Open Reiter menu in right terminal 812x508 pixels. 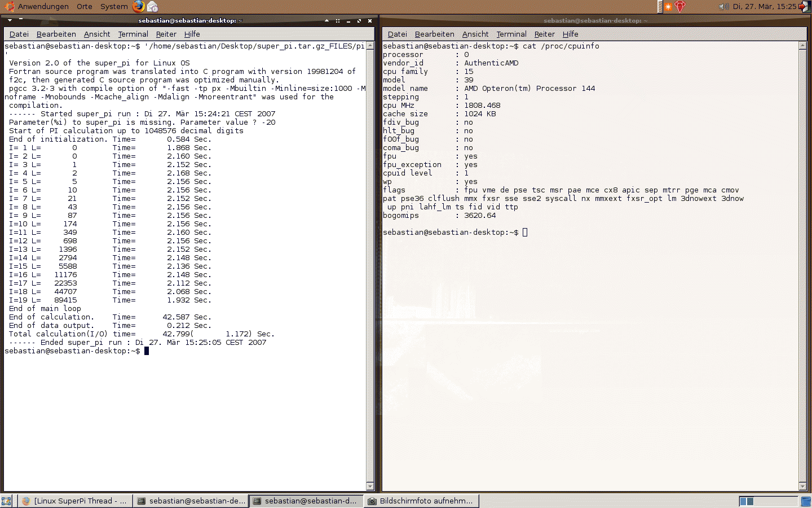[545, 34]
